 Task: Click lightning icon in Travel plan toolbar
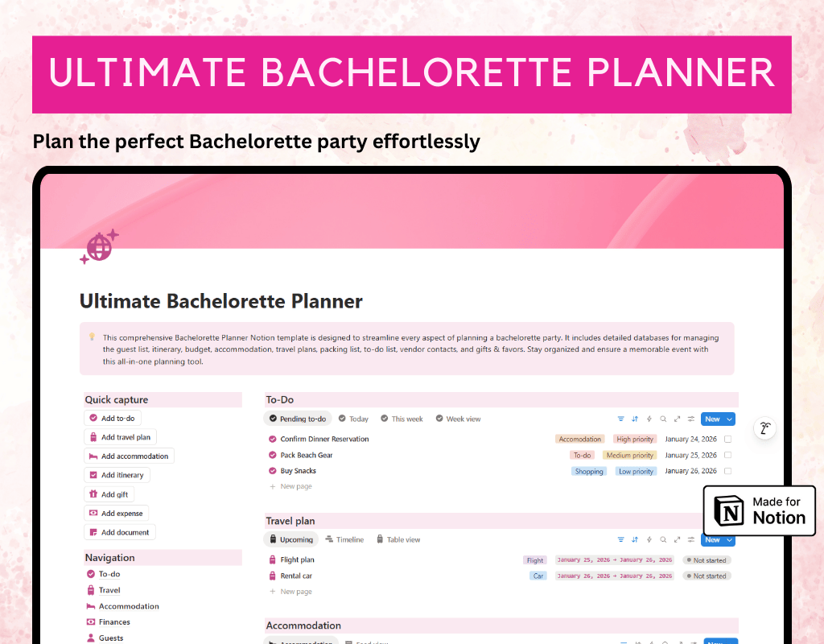[649, 539]
